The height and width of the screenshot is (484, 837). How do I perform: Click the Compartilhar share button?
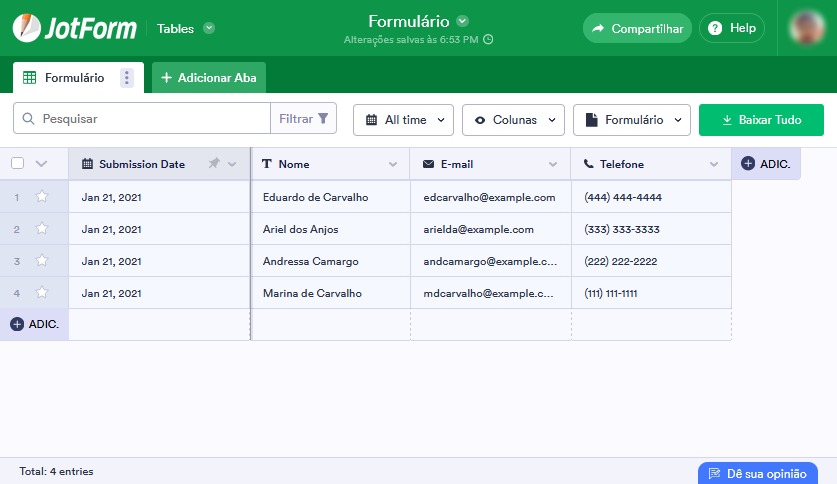(x=637, y=28)
